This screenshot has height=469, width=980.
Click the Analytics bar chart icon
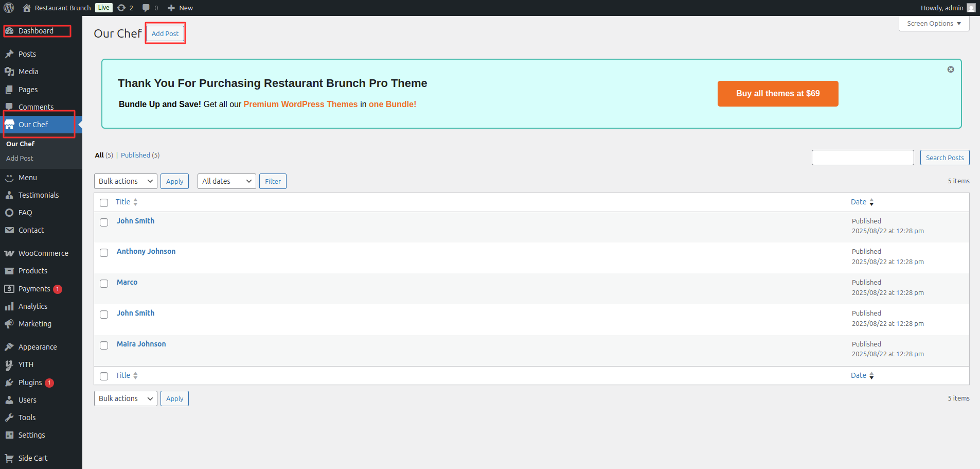point(9,306)
